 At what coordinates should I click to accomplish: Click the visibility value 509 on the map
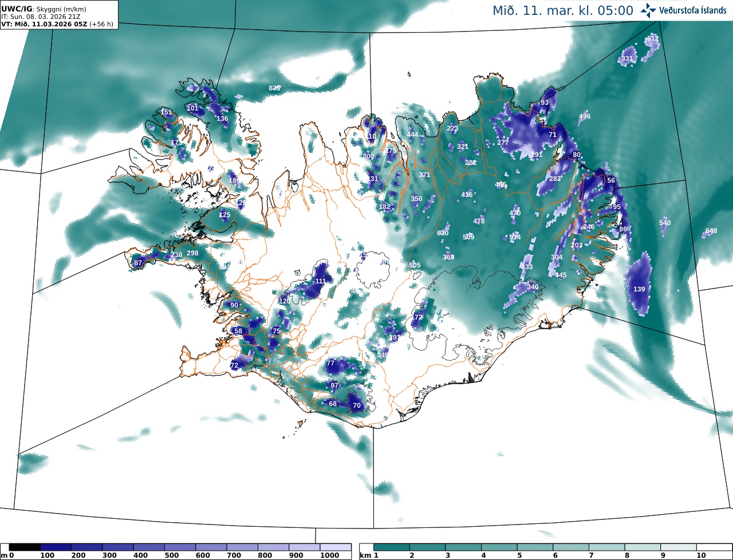click(468, 237)
